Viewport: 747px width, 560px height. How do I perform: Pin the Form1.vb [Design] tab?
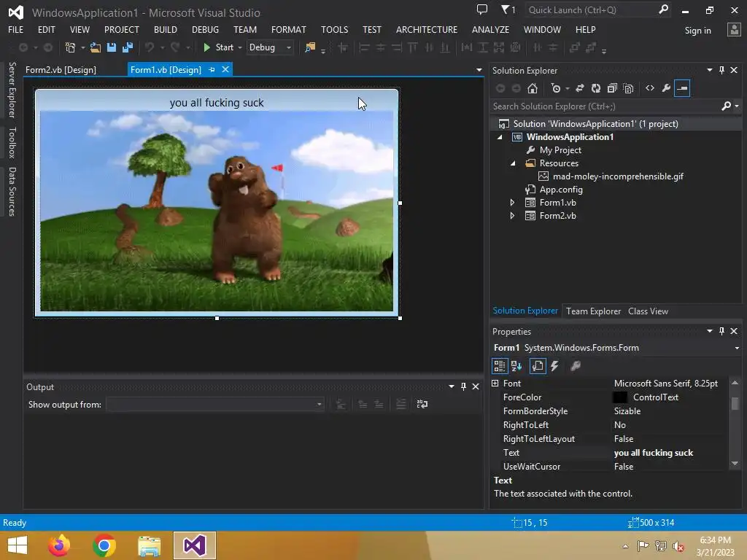click(212, 69)
